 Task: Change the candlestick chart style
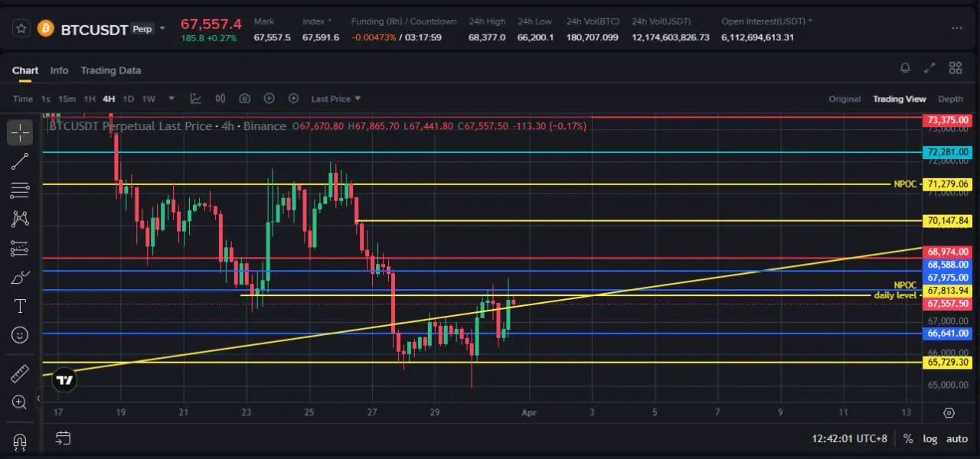click(220, 99)
